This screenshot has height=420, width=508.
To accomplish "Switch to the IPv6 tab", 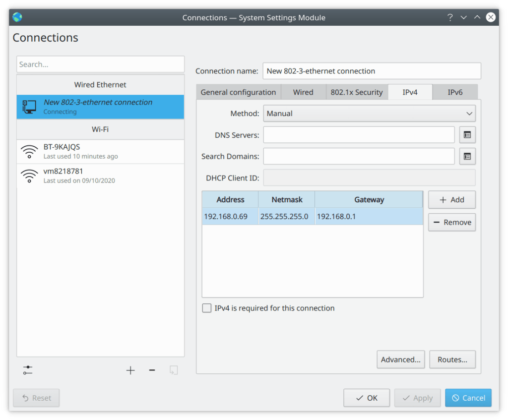I will 455,92.
